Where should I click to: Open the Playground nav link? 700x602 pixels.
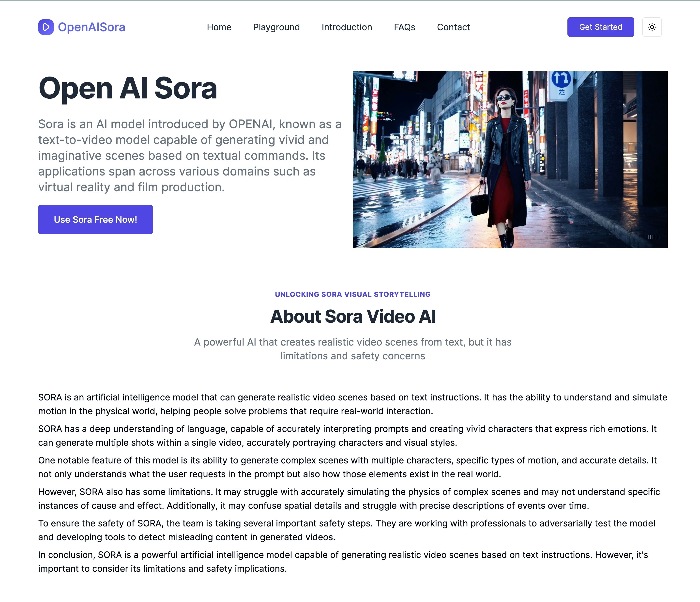[276, 27]
